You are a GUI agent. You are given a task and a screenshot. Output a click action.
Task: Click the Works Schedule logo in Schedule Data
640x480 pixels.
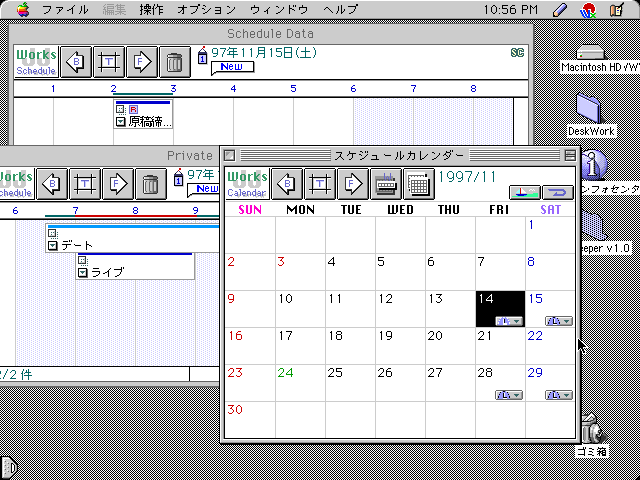[x=36, y=62]
